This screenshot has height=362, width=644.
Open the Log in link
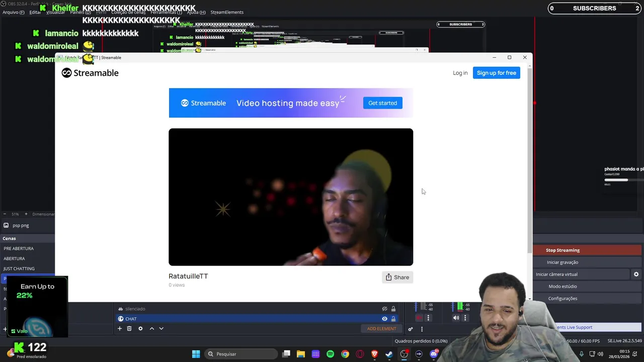click(460, 73)
